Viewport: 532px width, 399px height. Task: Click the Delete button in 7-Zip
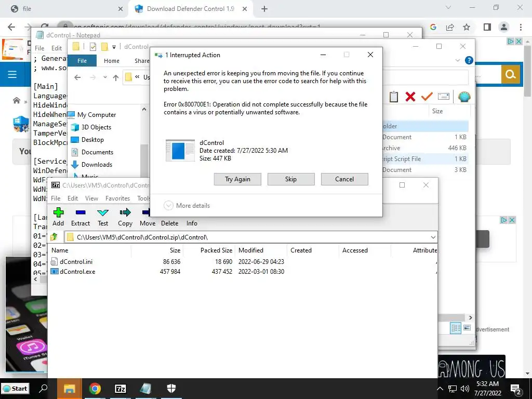click(170, 223)
